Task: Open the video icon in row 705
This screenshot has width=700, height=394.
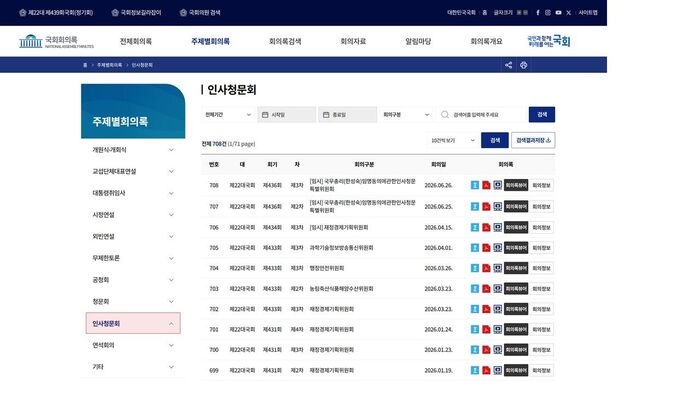Action: pos(497,248)
